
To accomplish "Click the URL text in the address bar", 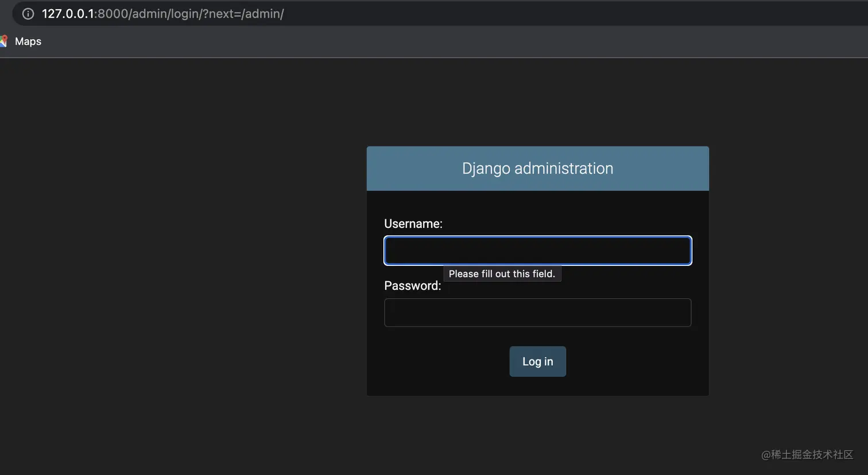I will (x=163, y=14).
